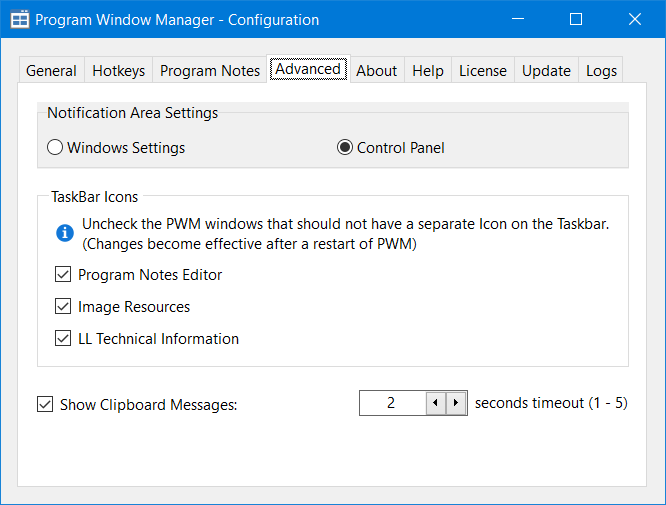Uncheck LL Technical Information checkbox
666x505 pixels.
coord(63,339)
